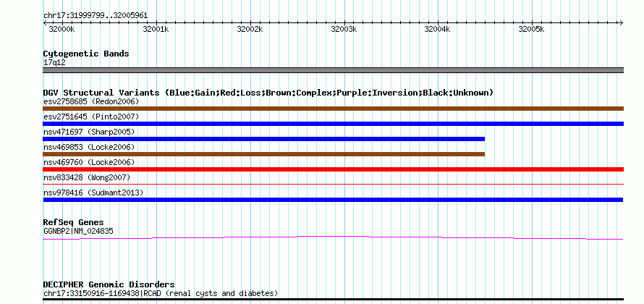Click the DECIPHER Genomic Disorders track title

[109, 284]
